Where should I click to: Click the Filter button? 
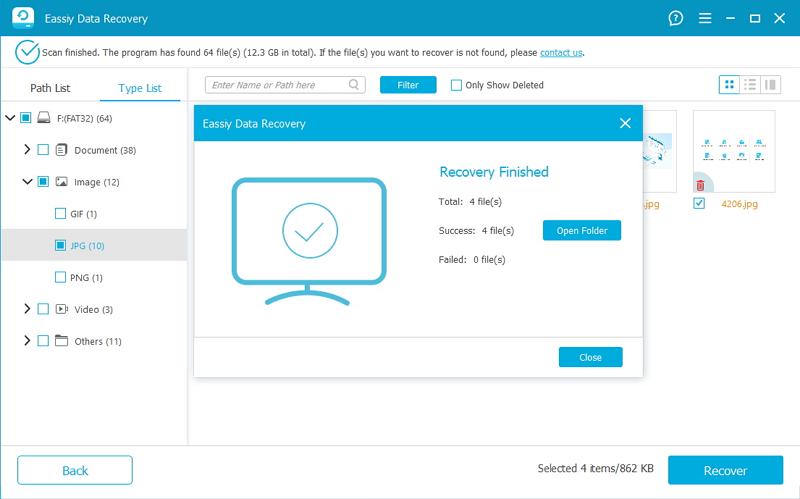[x=408, y=85]
